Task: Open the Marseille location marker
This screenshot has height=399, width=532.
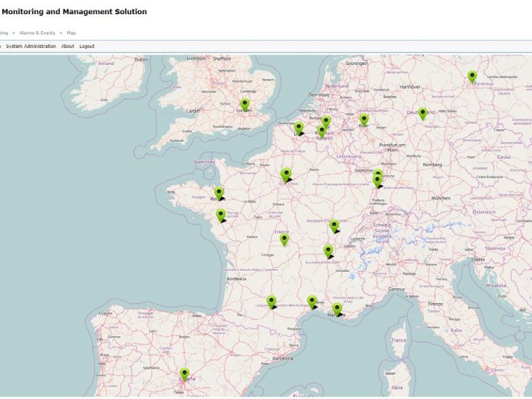Action: [x=337, y=310]
